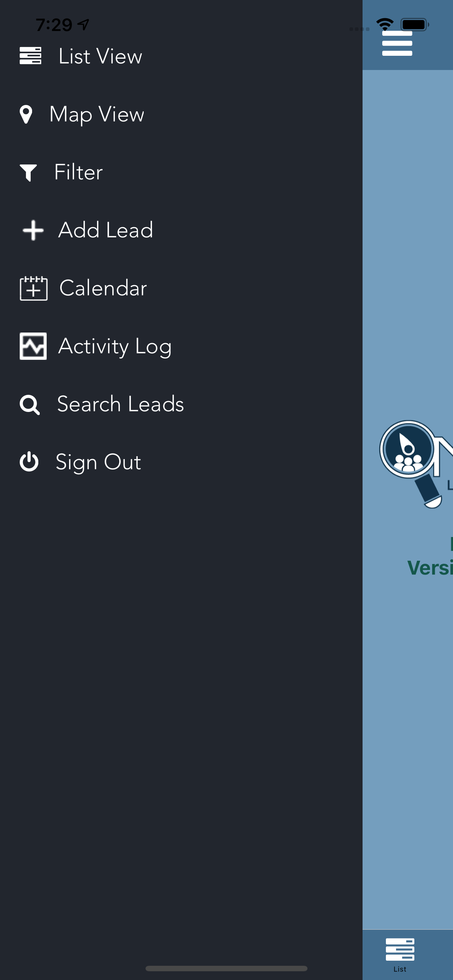The height and width of the screenshot is (980, 453).
Task: Switch to the List tab at bottom
Action: (400, 955)
